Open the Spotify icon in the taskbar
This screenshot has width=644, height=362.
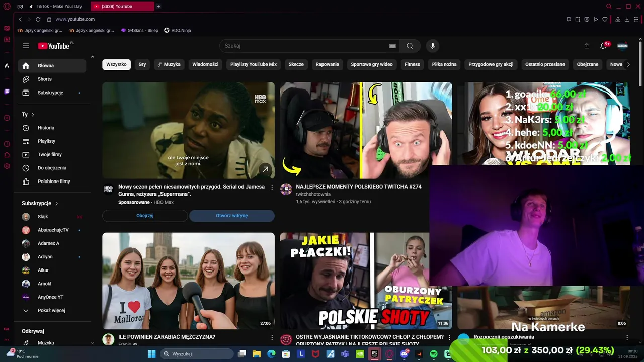pos(434,354)
